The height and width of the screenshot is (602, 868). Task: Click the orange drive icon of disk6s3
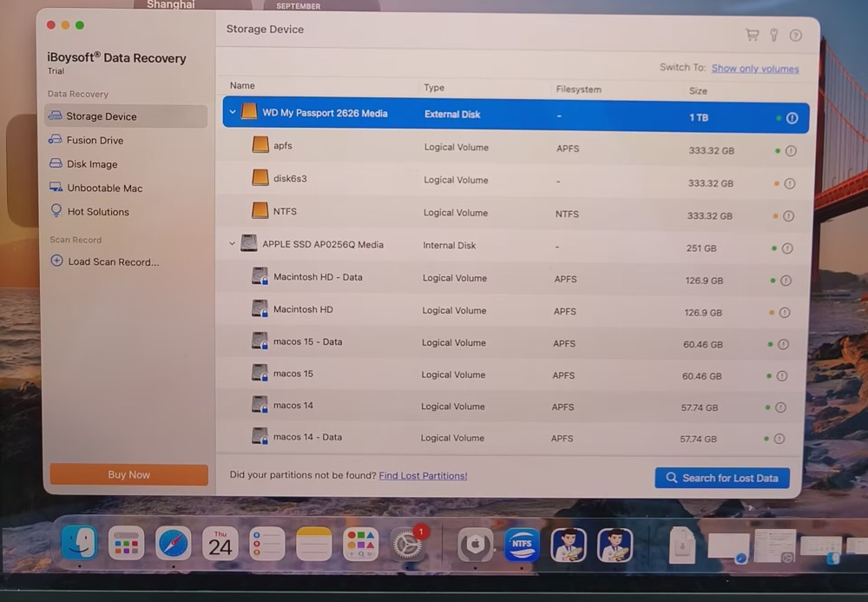(x=260, y=177)
